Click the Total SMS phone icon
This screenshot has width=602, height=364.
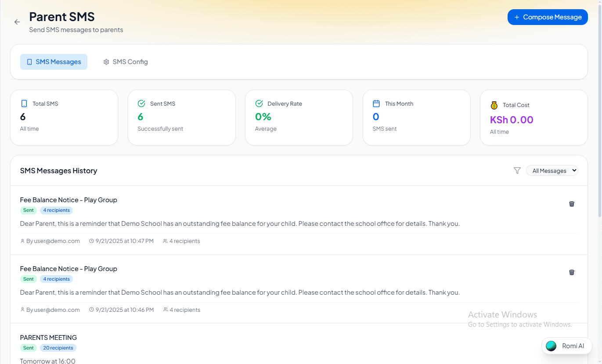[x=24, y=104]
